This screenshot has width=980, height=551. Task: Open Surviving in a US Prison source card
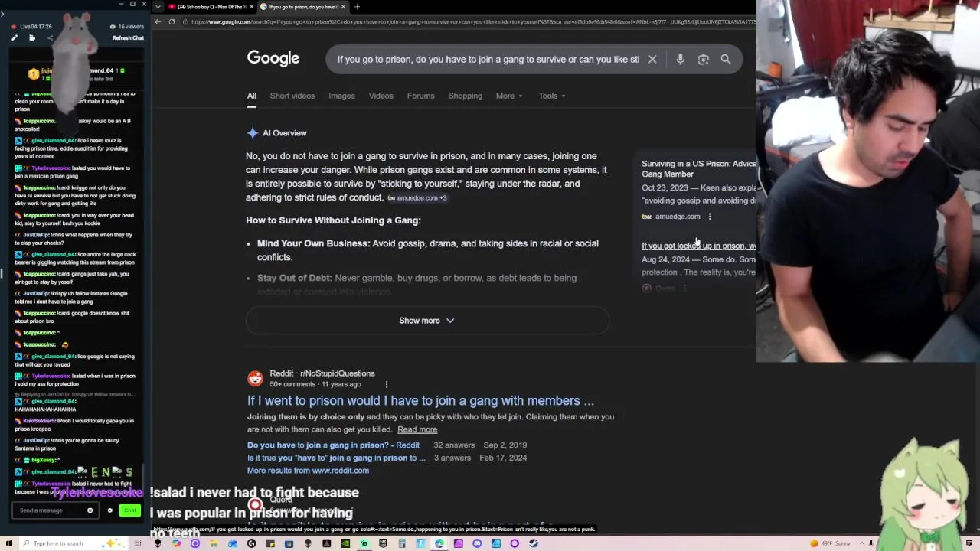[698, 168]
